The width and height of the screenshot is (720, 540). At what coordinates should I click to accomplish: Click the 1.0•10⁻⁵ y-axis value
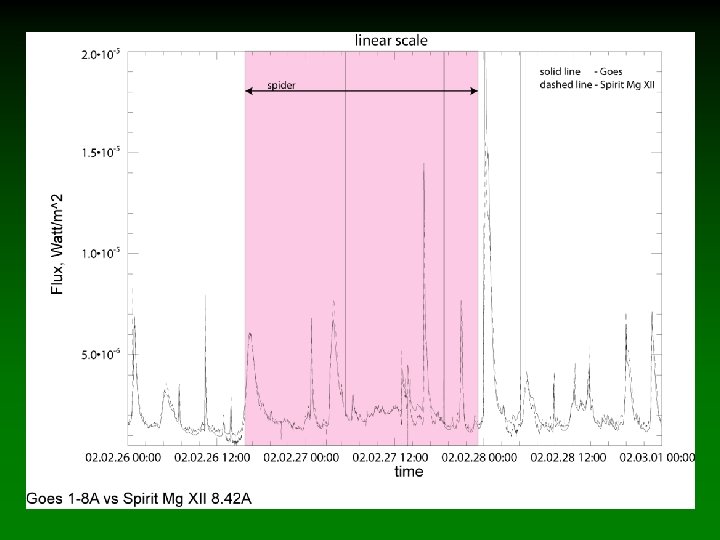pos(101,253)
